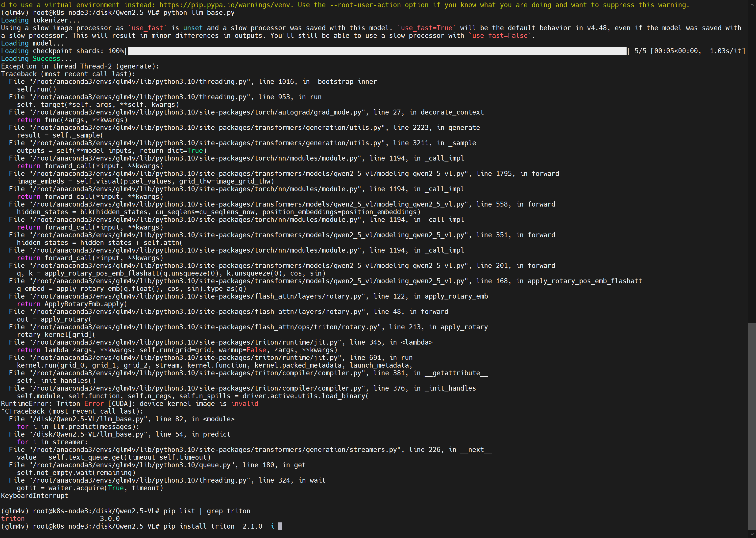
Task: Click the red word 'invalid'
Action: point(244,404)
